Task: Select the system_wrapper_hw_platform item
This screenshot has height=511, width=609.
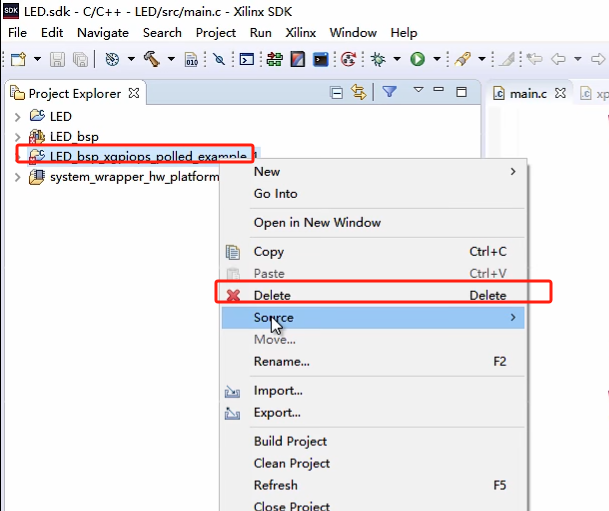Action: click(x=134, y=177)
